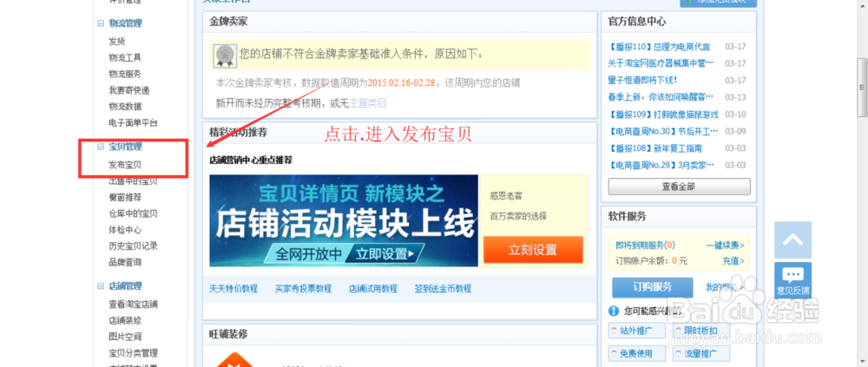Image resolution: width=868 pixels, height=367 pixels.
Task: Select 限时折扣 option
Action: pyautogui.click(x=701, y=331)
